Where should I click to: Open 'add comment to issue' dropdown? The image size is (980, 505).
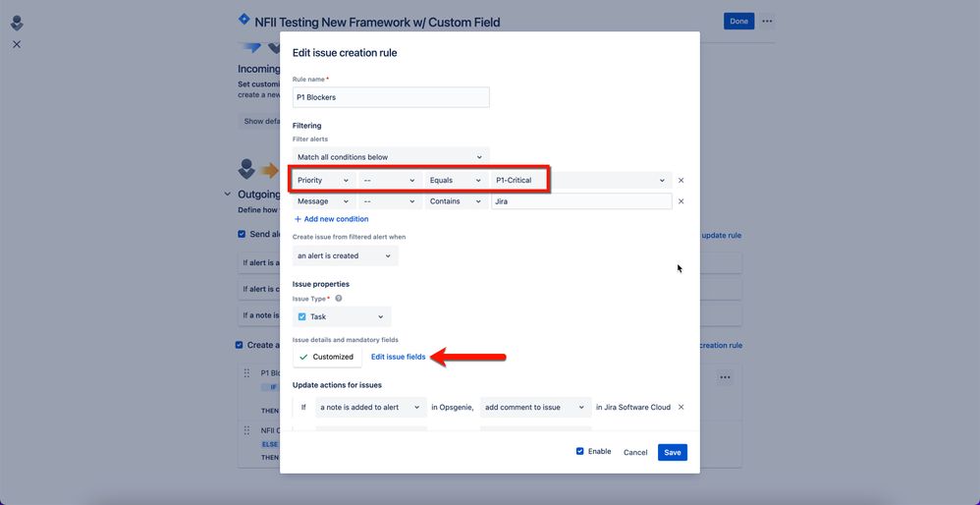click(535, 407)
